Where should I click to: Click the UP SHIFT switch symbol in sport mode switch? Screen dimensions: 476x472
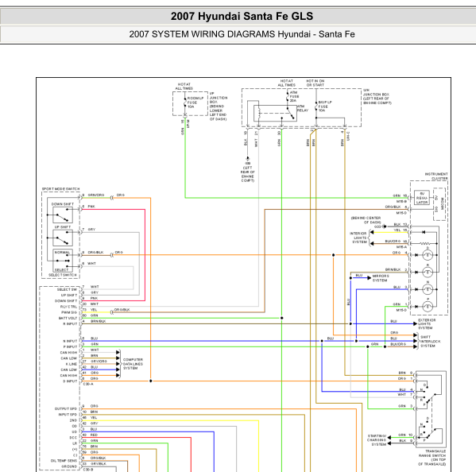(63, 238)
